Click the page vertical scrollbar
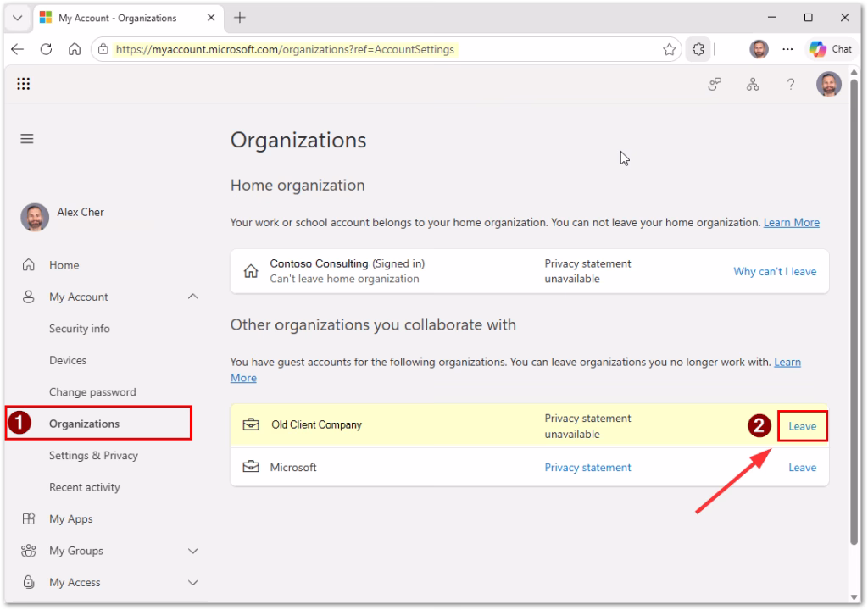 [854, 312]
